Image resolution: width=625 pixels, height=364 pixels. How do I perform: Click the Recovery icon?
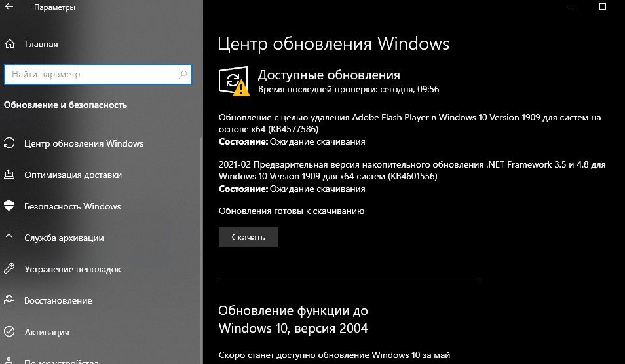pyautogui.click(x=9, y=300)
